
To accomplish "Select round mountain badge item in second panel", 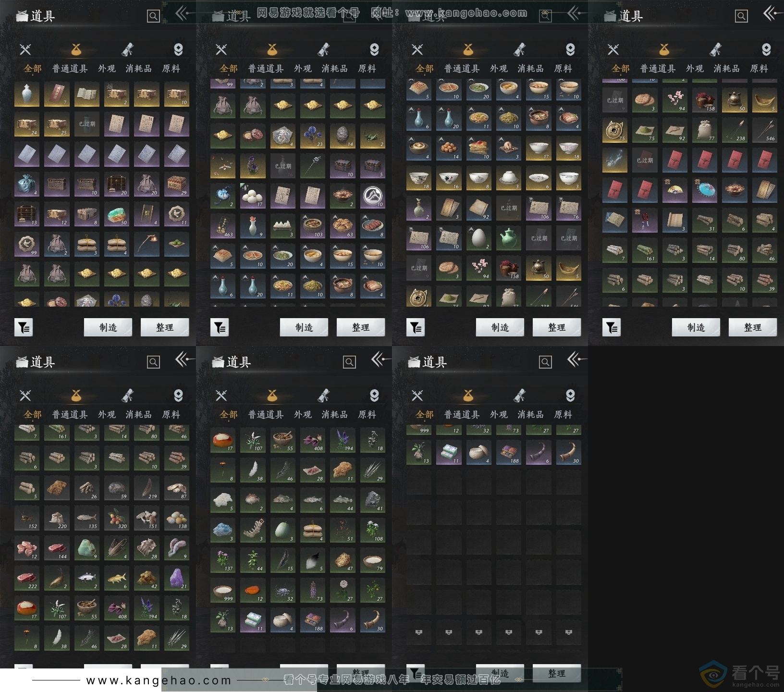I will [373, 196].
